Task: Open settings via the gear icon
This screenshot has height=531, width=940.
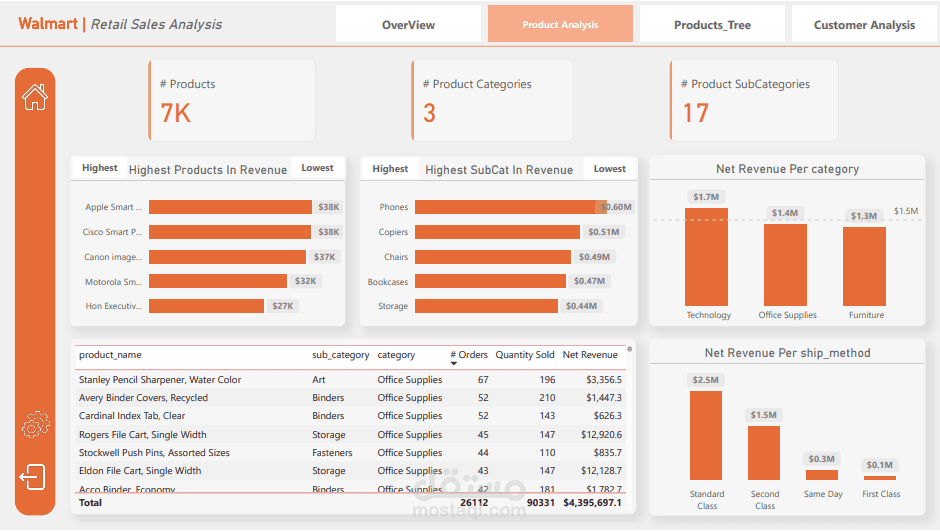Action: 35,425
